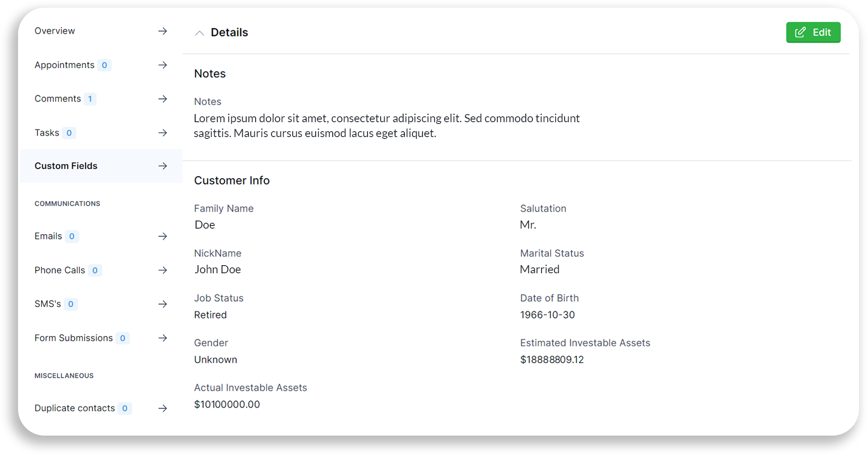Open the Overview menu item
Image resolution: width=868 pixels, height=455 pixels.
[101, 31]
